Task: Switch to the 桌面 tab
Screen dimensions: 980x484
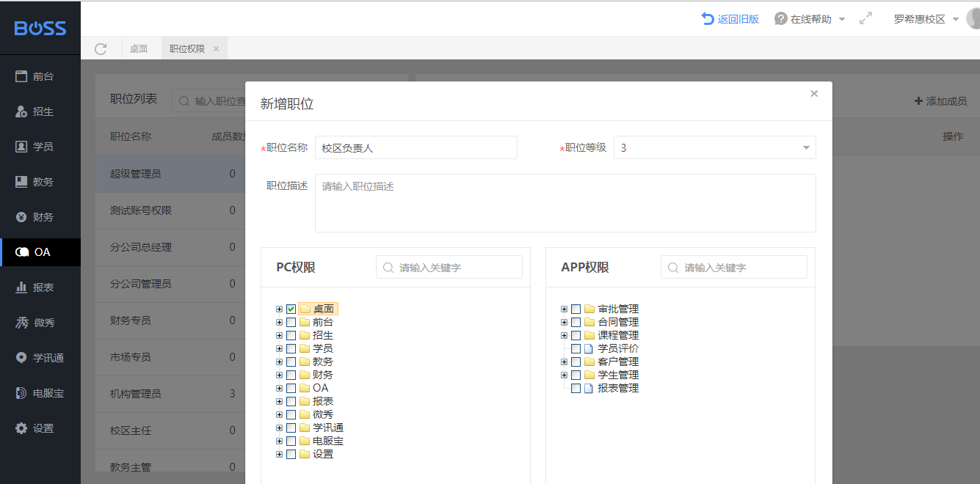Action: [x=139, y=49]
